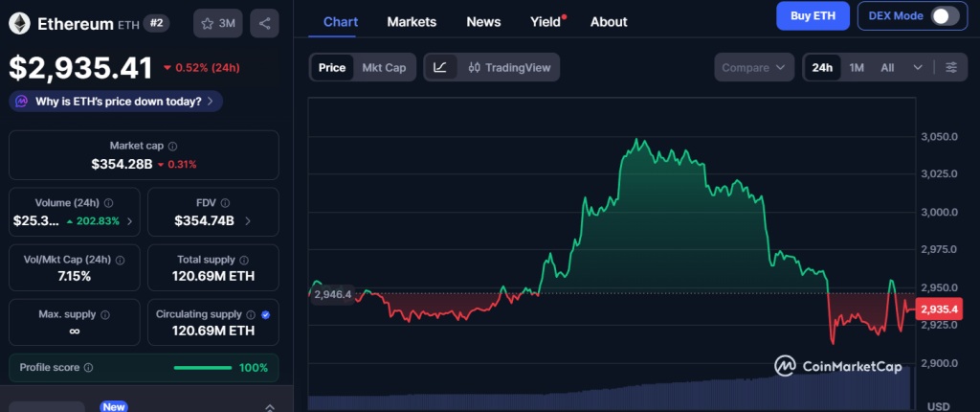The image size is (980, 412).
Task: Add Ethereum to watchlist via star button
Action: pos(218,24)
